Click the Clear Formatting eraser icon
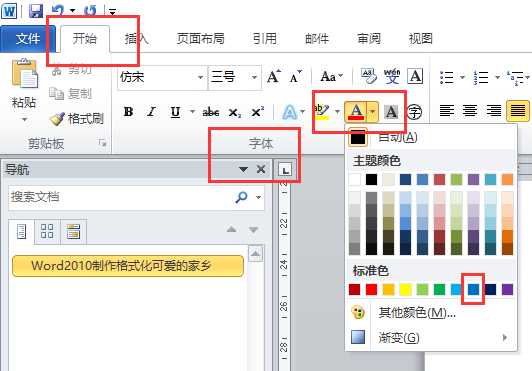 (369, 76)
